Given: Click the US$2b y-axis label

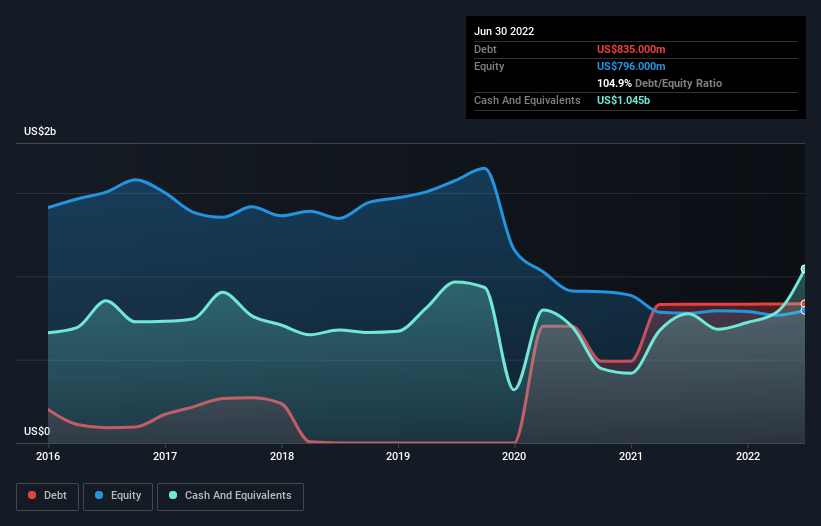Looking at the screenshot, I should (x=40, y=131).
